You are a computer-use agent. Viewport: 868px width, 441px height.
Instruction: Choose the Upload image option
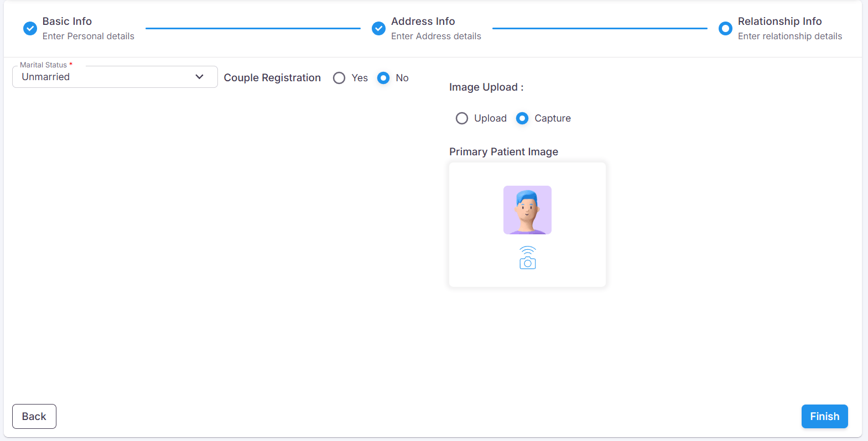462,118
